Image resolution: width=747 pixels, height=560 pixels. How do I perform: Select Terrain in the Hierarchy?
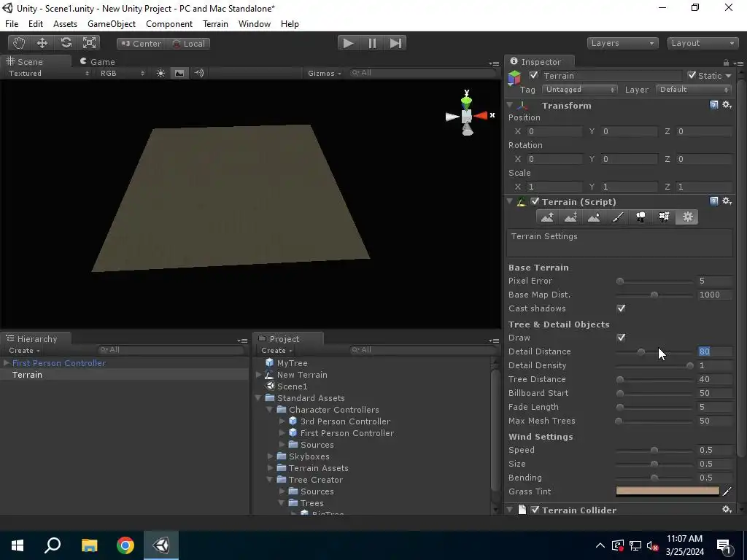[27, 375]
